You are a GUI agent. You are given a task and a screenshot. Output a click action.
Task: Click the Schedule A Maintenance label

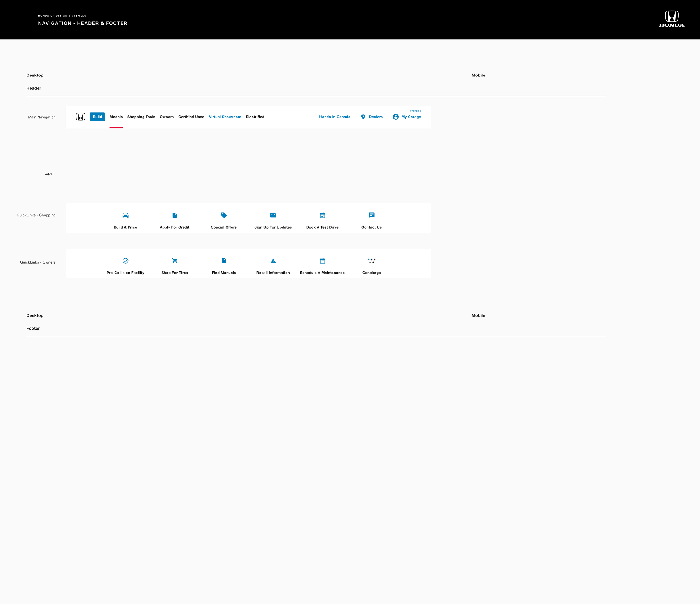[322, 273]
